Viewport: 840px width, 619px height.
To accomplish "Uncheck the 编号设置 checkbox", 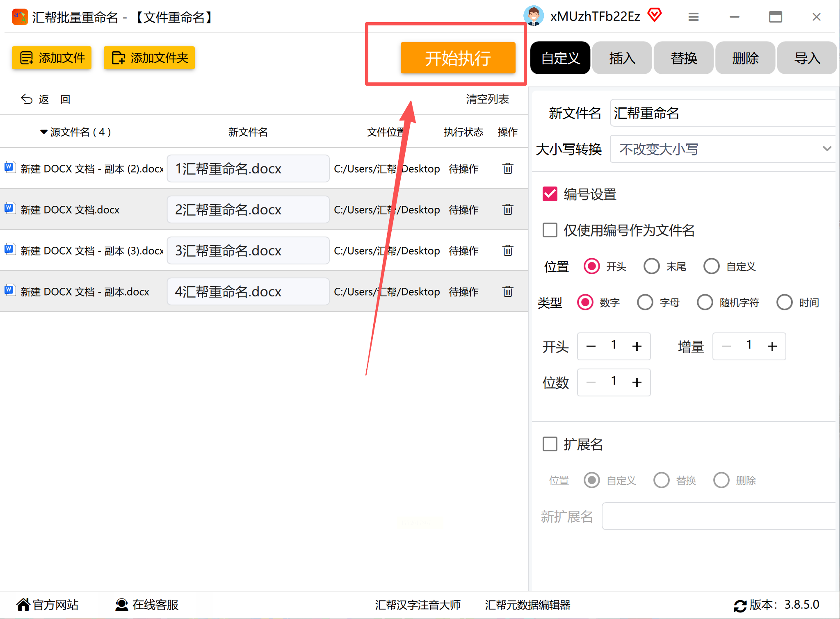I will click(550, 194).
